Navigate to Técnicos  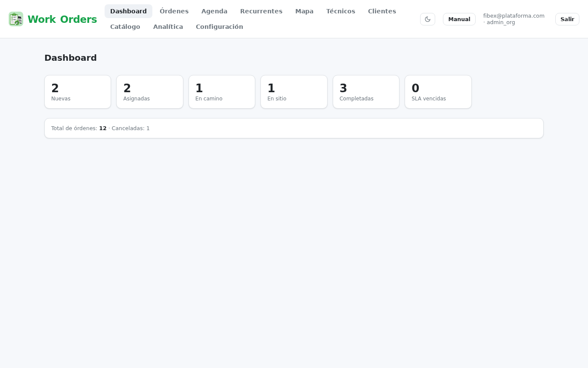pyautogui.click(x=340, y=11)
